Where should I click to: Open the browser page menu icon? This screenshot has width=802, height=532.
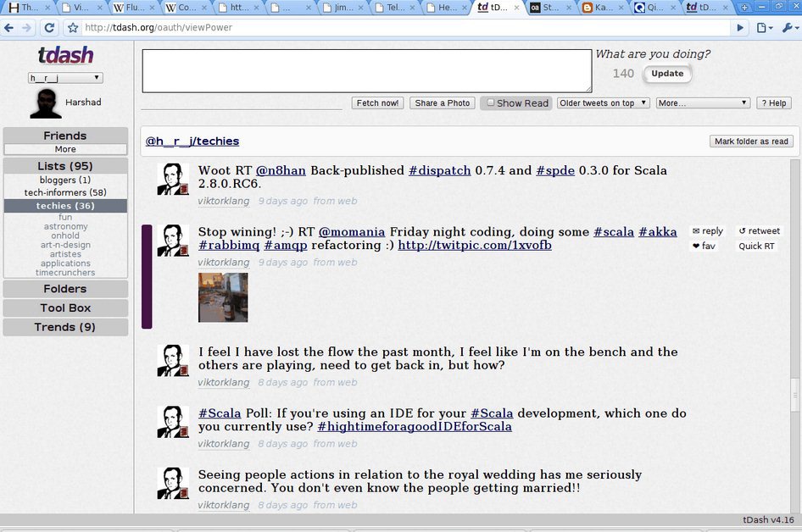[763, 28]
